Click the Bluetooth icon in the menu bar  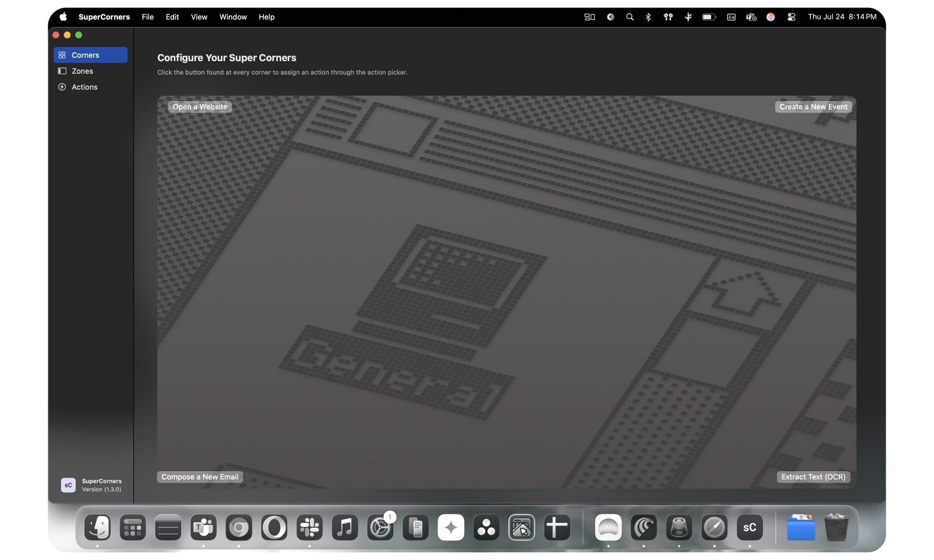pos(648,17)
